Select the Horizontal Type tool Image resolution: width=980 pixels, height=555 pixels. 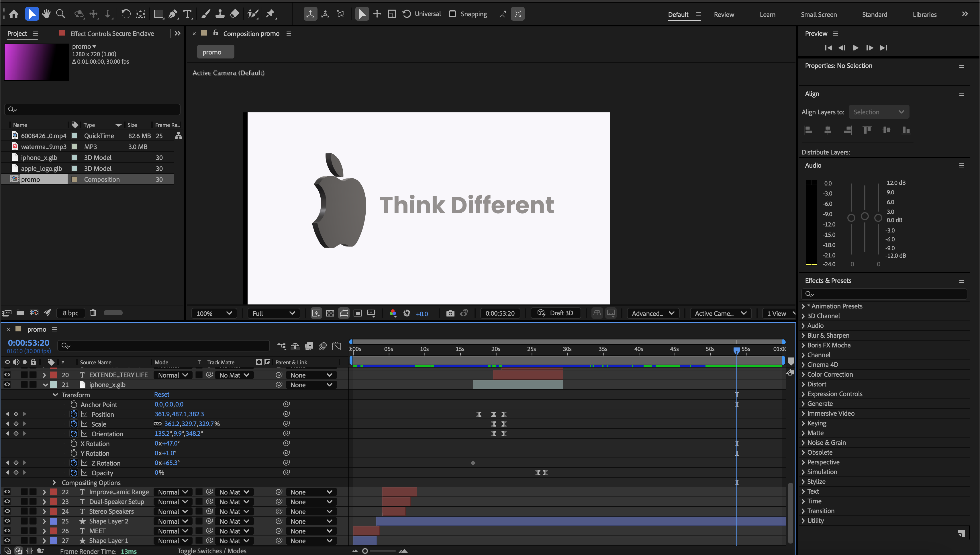click(187, 14)
